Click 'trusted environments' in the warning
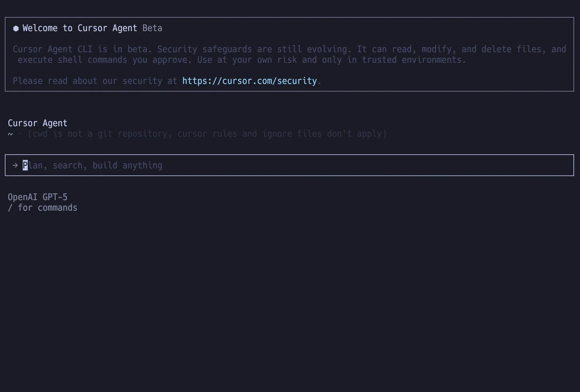 pyautogui.click(x=412, y=60)
